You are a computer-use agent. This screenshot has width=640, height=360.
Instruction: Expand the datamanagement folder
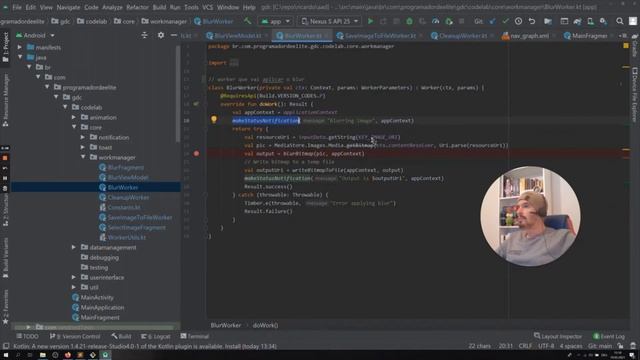coord(74,247)
